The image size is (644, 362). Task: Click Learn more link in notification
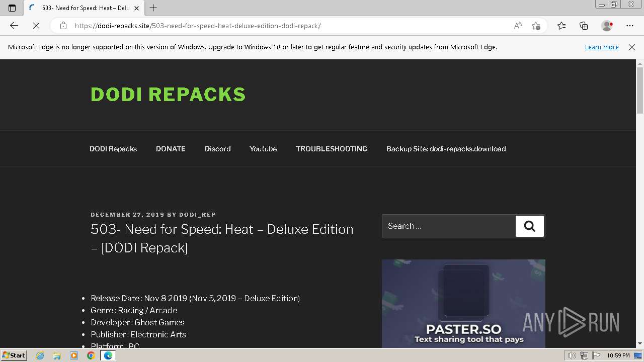[x=602, y=47]
